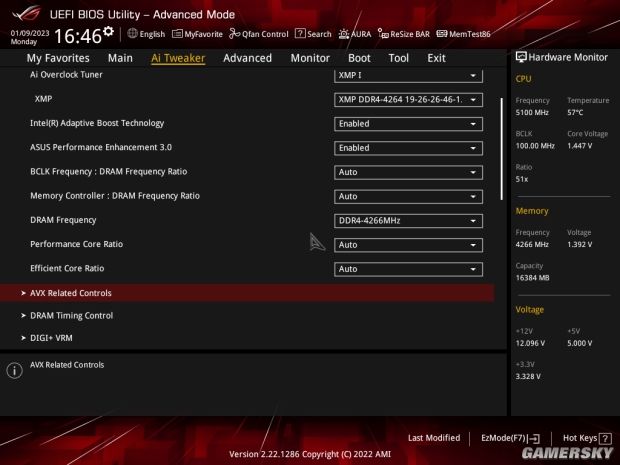Select Performance Core Ratio label

[x=76, y=244]
